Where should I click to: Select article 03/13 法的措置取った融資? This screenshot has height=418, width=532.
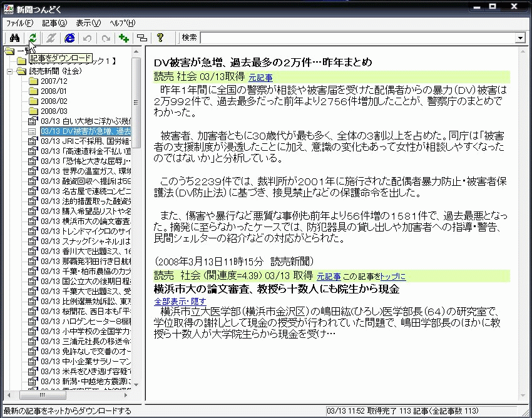pos(86,201)
